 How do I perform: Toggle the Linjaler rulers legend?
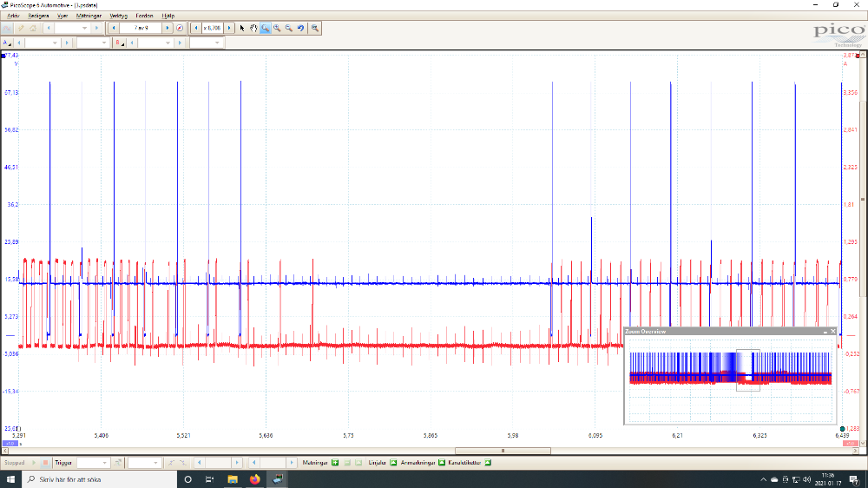393,463
